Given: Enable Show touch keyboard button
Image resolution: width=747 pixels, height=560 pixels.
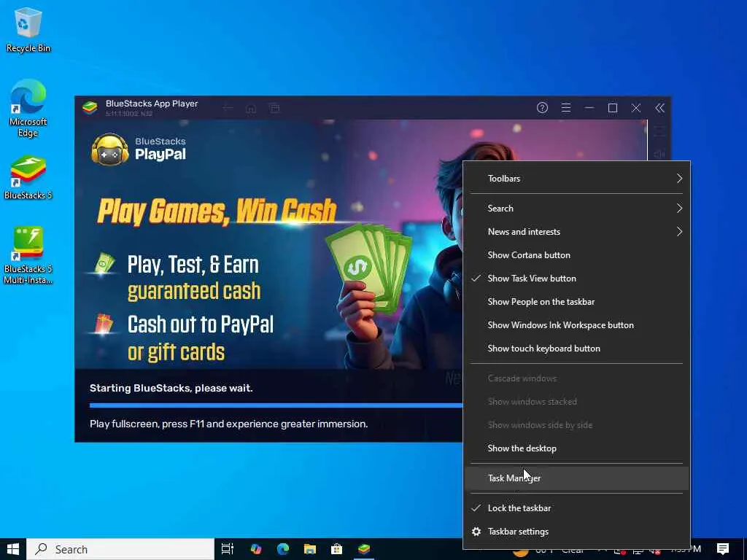Looking at the screenshot, I should tap(576, 349).
